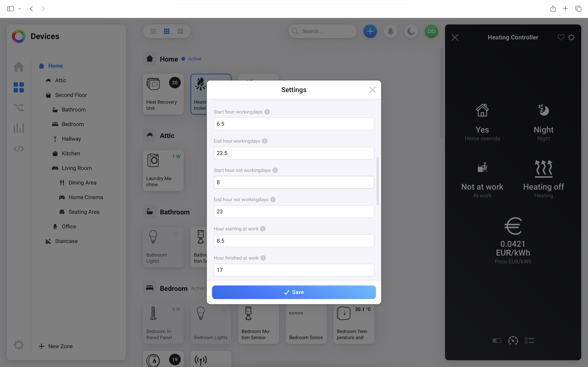Click the notifications bell icon
Image resolution: width=588 pixels, height=367 pixels.
(x=390, y=31)
